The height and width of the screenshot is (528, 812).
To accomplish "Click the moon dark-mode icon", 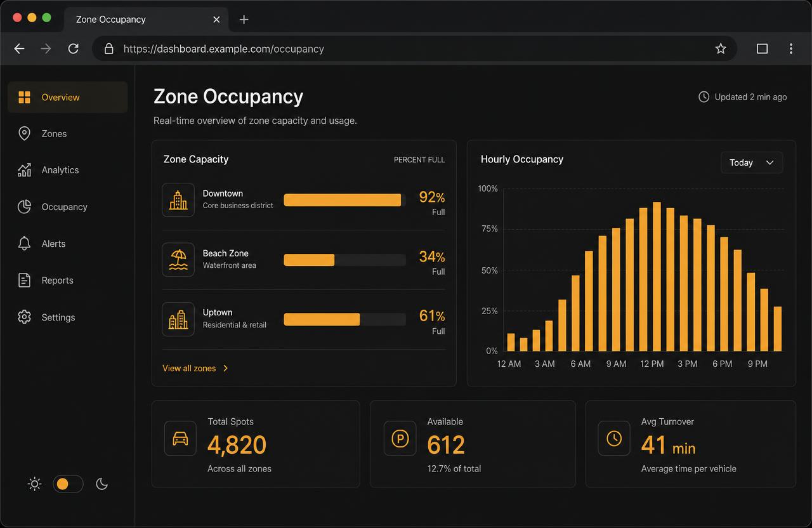I will tap(101, 484).
